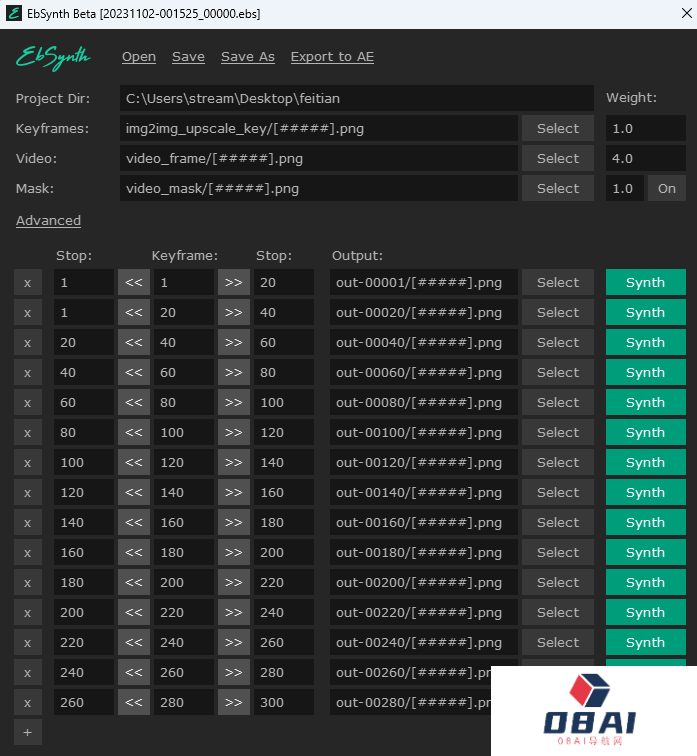Screen dimensions: 697x756
Task: Click Select for out-00160 output
Action: [557, 522]
